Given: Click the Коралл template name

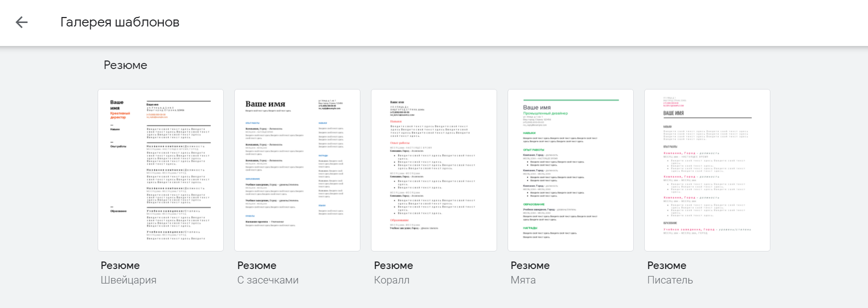Looking at the screenshot, I should (x=391, y=280).
